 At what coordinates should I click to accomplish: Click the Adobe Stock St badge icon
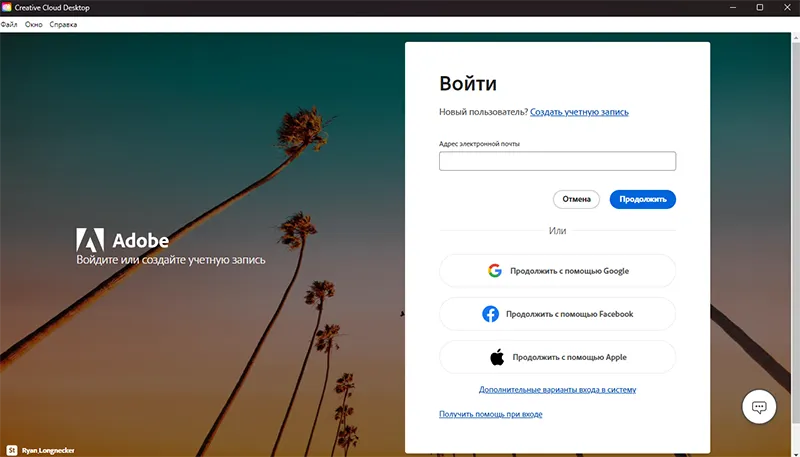pos(11,449)
